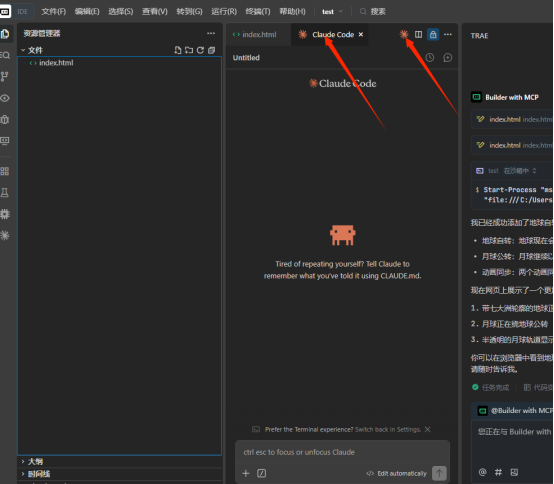Click the 搜索 search box in title bar

click(373, 12)
